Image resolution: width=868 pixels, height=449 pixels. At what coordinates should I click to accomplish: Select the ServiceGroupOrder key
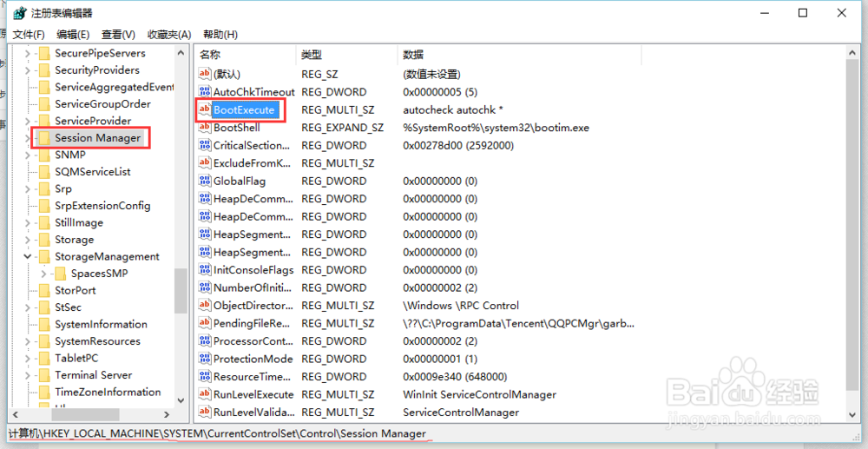click(x=103, y=104)
